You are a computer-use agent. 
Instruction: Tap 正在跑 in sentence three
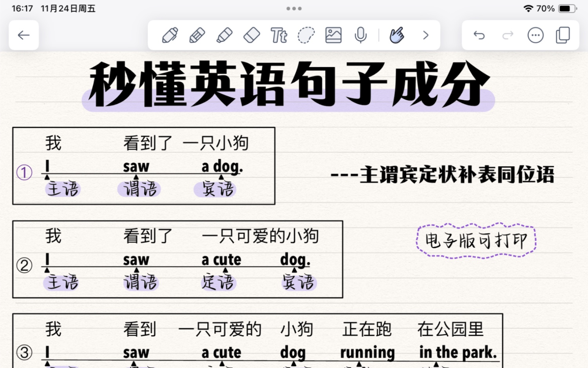pos(367,329)
